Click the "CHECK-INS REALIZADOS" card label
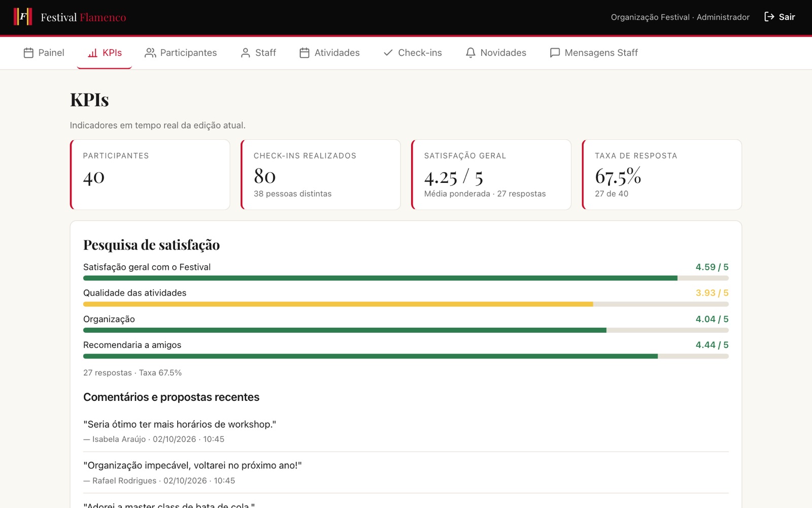Screen dimensions: 812x508 pyautogui.click(x=305, y=156)
